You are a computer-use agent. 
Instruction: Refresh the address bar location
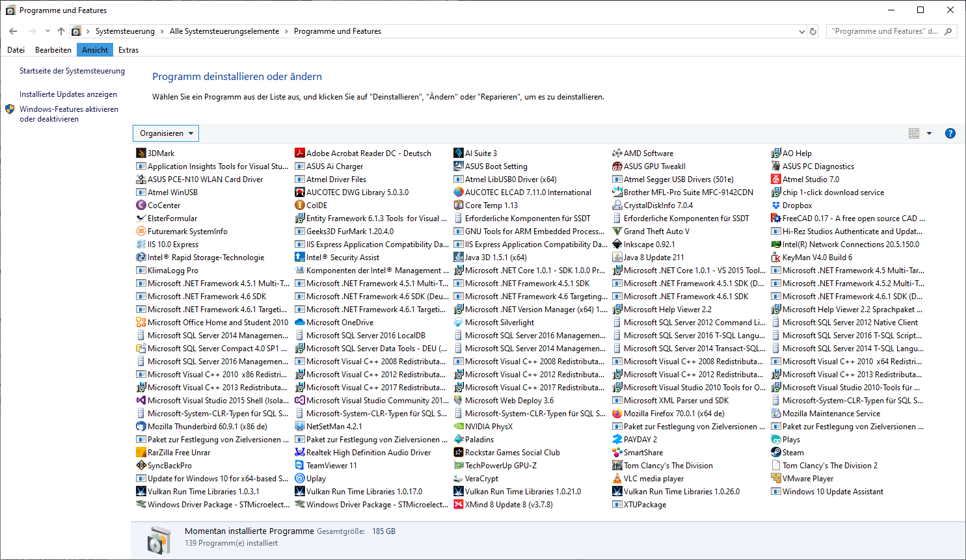[x=813, y=31]
